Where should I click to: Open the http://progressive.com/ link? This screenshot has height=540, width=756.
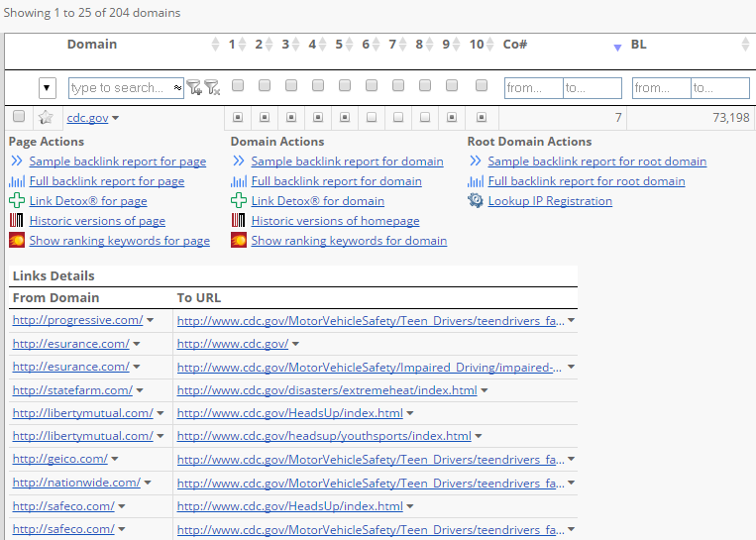pyautogui.click(x=77, y=320)
